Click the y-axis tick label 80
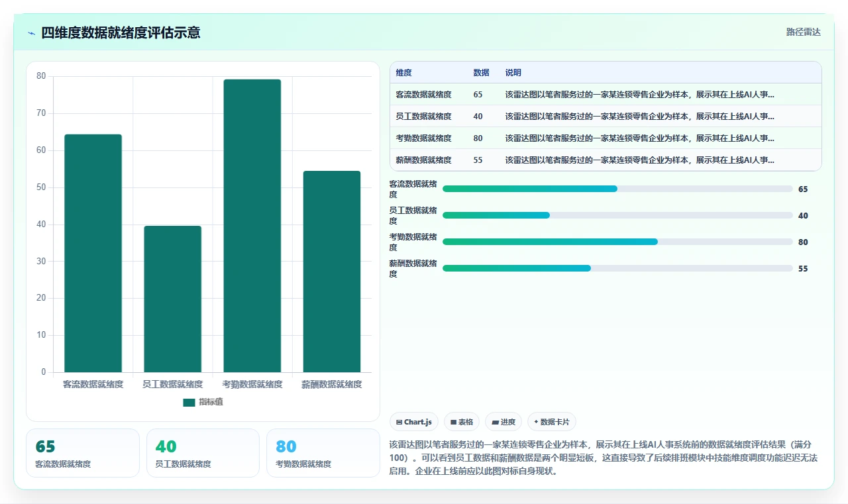This screenshot has width=848, height=504. [x=41, y=76]
